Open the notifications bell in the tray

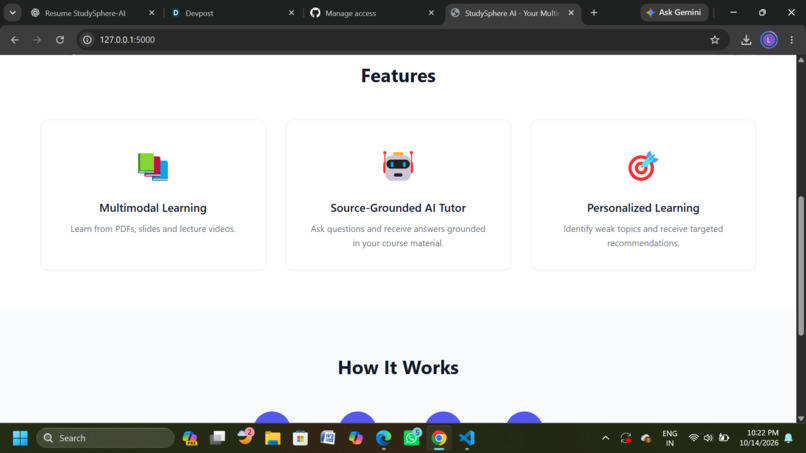point(789,438)
